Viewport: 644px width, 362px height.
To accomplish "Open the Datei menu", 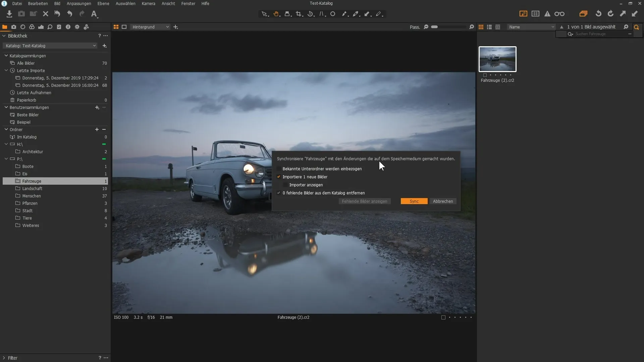I will tap(17, 3).
